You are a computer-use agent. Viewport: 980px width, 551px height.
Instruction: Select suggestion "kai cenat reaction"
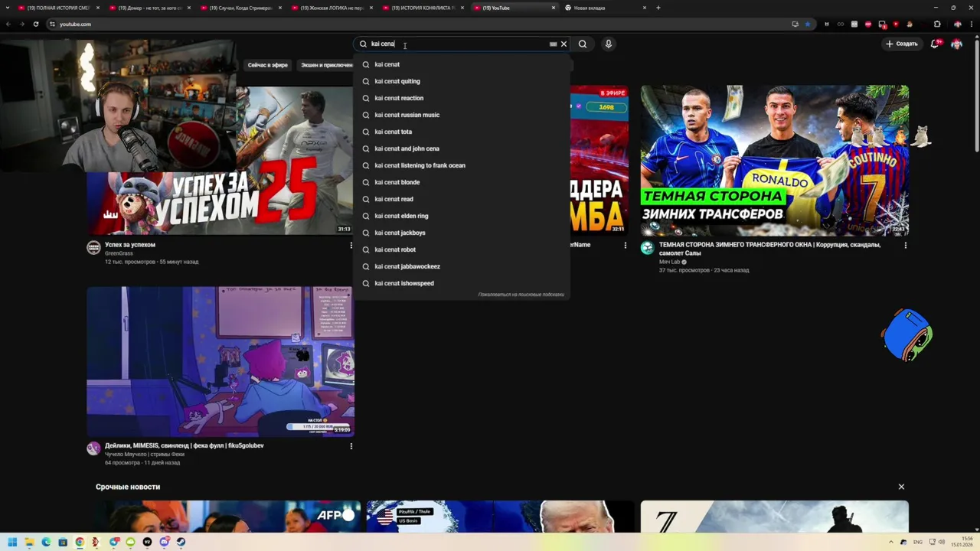[462, 98]
